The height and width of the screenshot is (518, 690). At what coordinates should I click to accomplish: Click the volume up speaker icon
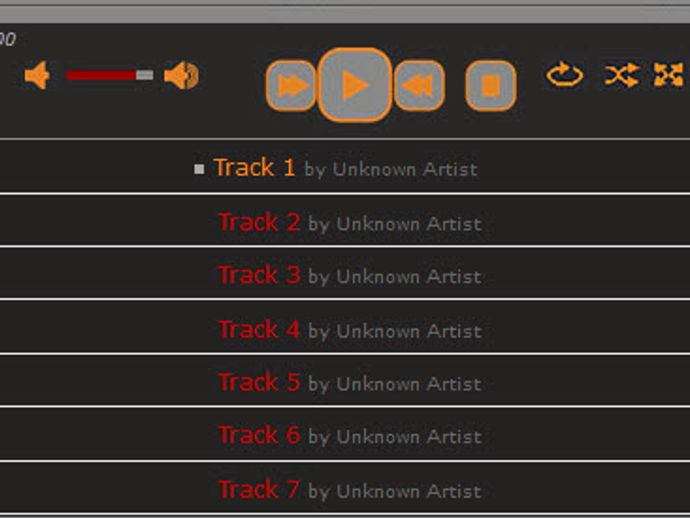coord(181,75)
